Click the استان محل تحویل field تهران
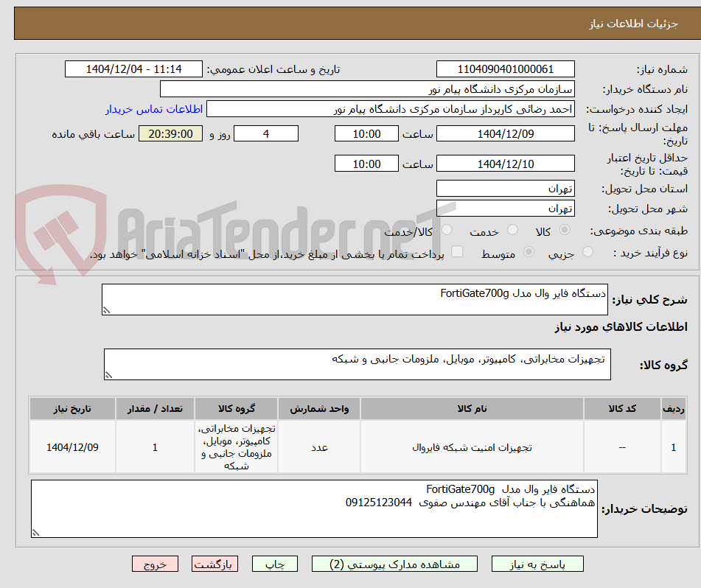This screenshot has height=588, width=701. (x=505, y=189)
